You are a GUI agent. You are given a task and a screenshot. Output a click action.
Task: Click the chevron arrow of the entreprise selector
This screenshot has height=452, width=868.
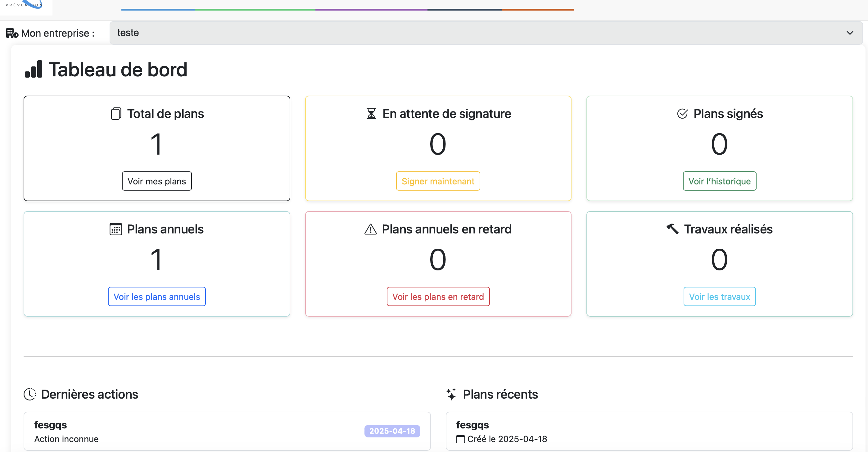[850, 33]
